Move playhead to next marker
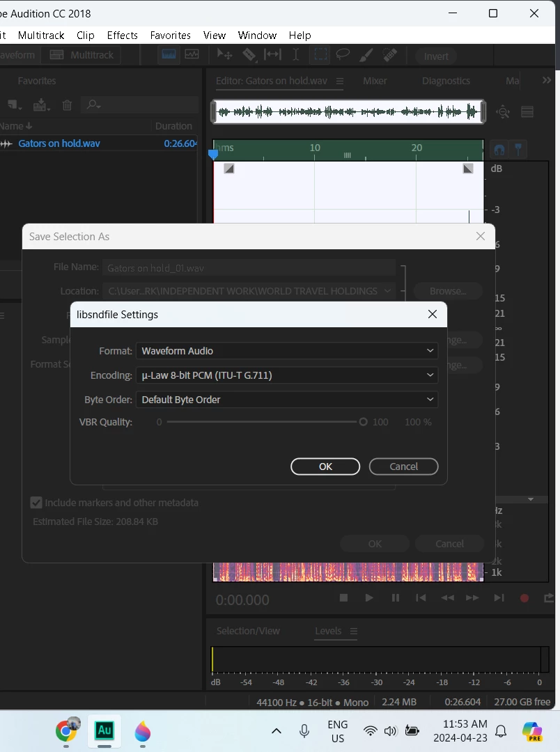560x752 pixels. [x=499, y=597]
